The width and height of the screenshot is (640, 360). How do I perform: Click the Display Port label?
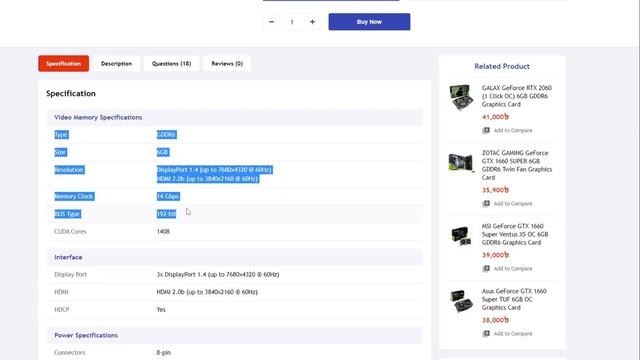(x=71, y=275)
